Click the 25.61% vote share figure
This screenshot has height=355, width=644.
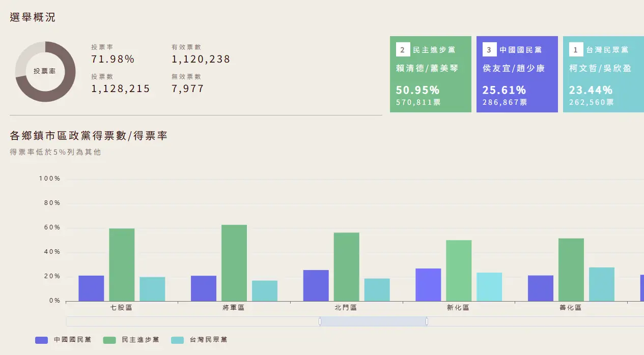[504, 90]
